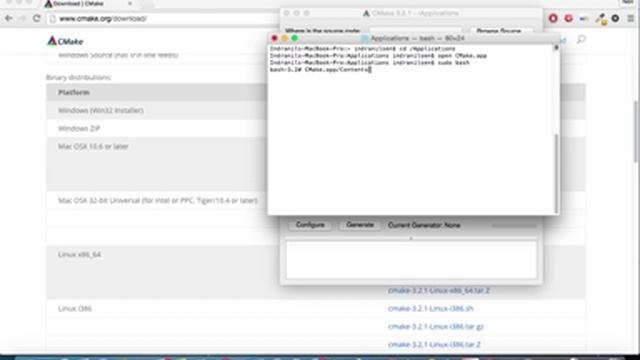Click the first red circular extension icon
The width and height of the screenshot is (640, 360).
(553, 18)
